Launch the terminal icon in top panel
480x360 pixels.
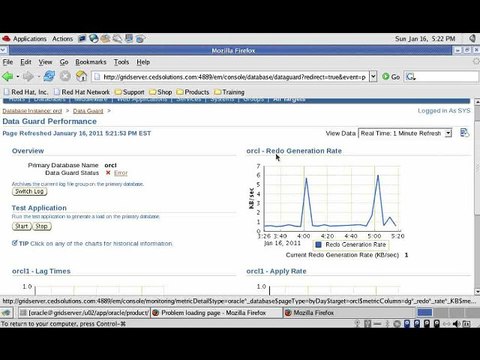point(82,39)
